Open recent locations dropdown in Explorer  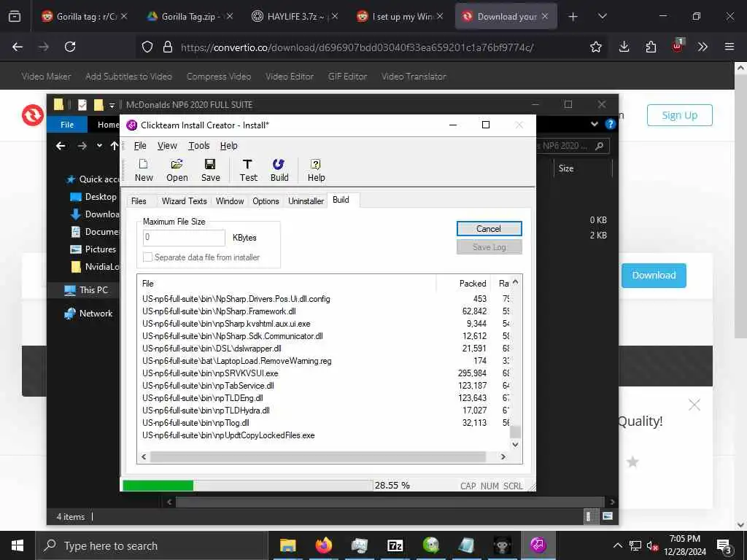click(99, 146)
